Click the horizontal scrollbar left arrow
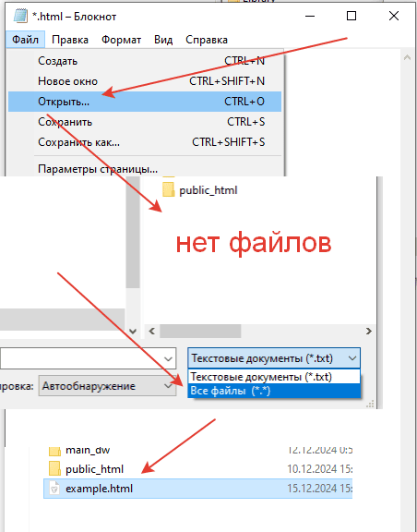This screenshot has width=417, height=532. 152,331
